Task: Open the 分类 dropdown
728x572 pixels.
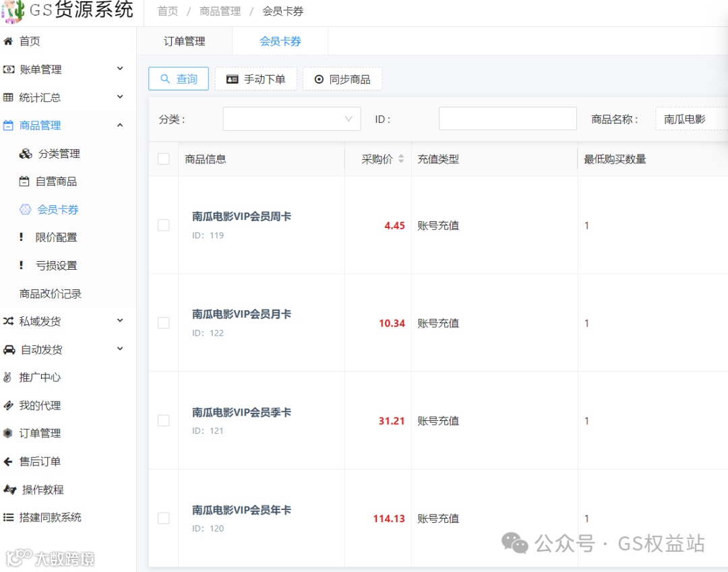Action: 292,119
